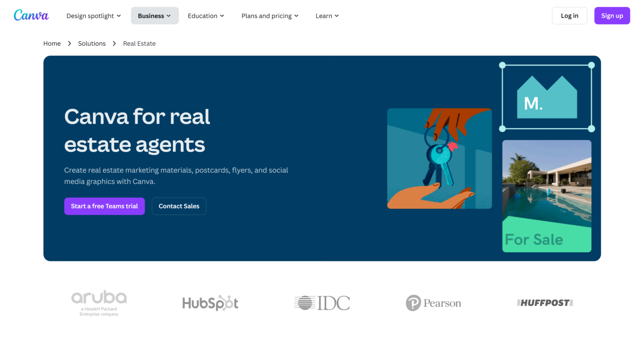The width and height of the screenshot is (644, 360).
Task: Click the aruba company logo
Action: pos(99,302)
